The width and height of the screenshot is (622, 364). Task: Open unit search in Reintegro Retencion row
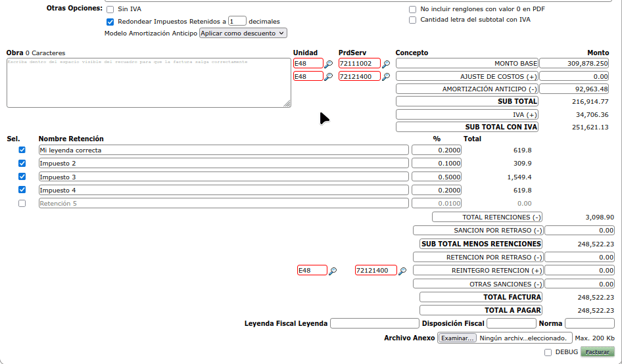(x=333, y=271)
